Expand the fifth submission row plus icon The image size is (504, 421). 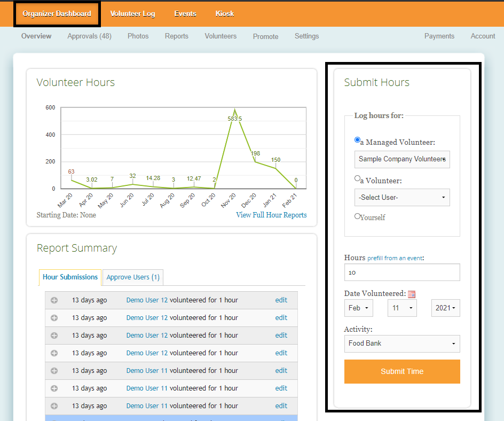click(x=54, y=371)
